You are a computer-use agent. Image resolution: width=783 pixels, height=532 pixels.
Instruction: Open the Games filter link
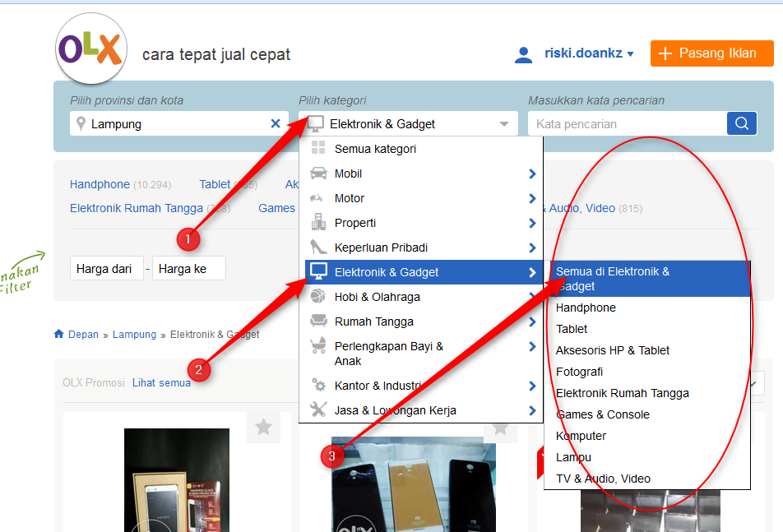click(x=276, y=208)
